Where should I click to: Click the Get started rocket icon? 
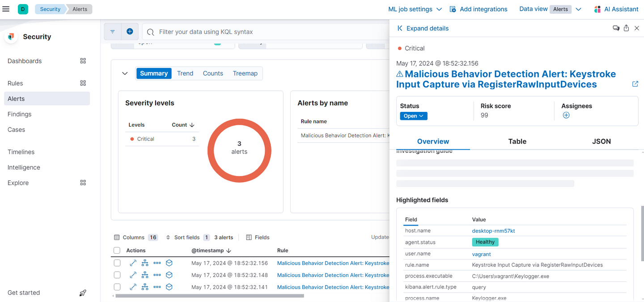coord(83,293)
